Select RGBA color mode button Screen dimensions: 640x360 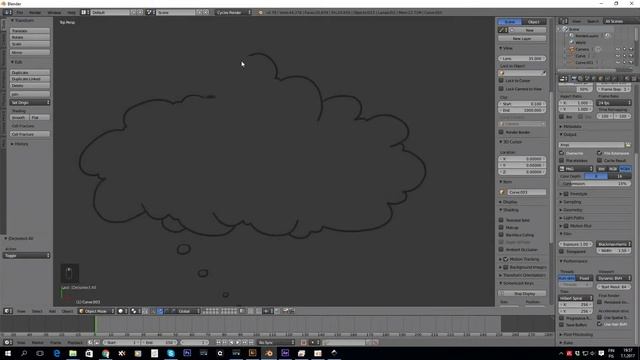click(625, 169)
